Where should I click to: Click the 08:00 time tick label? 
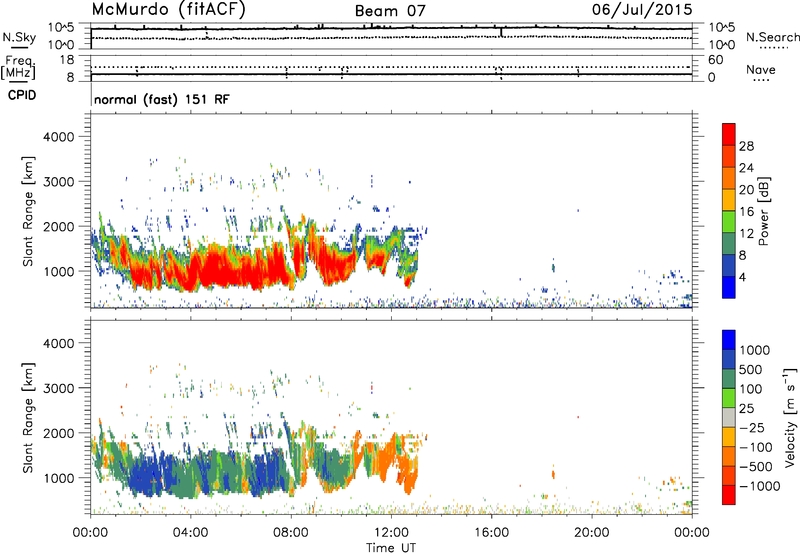[291, 533]
